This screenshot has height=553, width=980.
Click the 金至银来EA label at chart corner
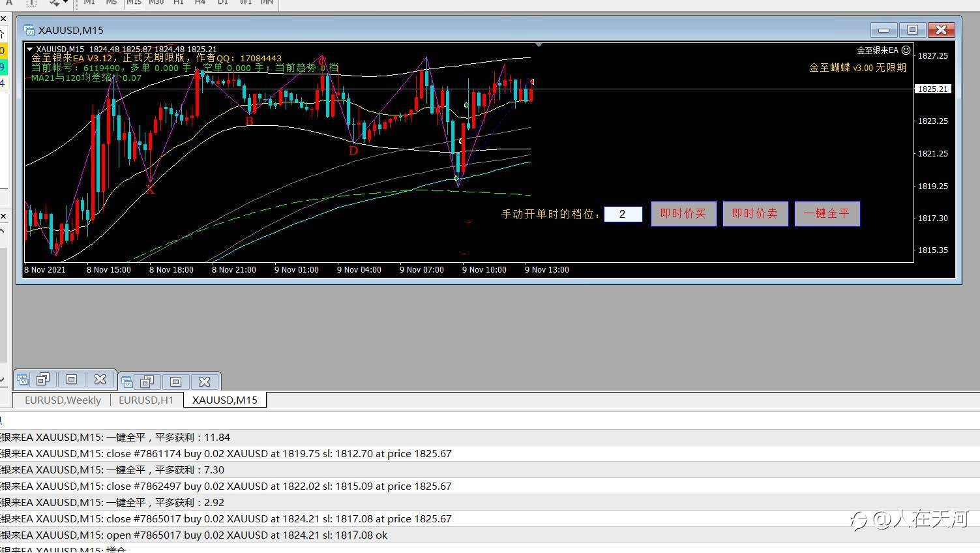[x=878, y=50]
